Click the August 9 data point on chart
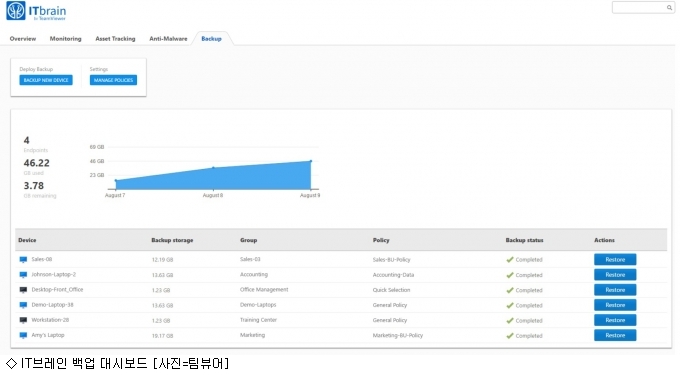This screenshot has height=375, width=680. [311, 161]
